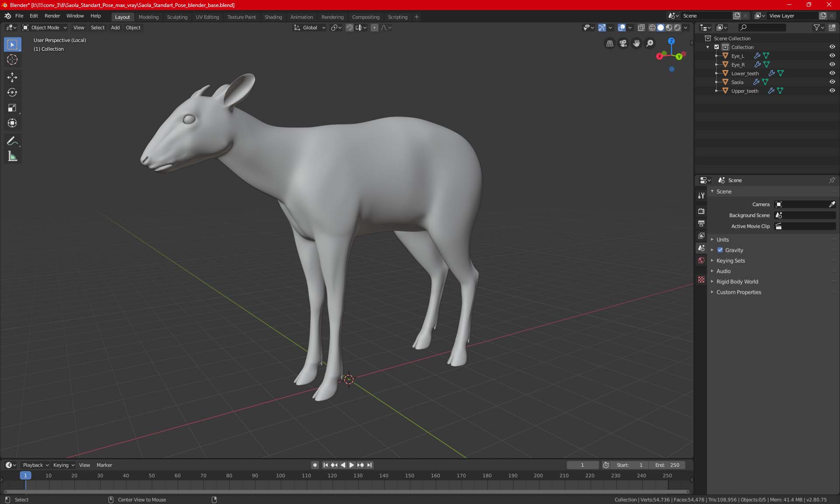The image size is (840, 504).
Task: Open the Playback dropdown in timeline
Action: 35,465
